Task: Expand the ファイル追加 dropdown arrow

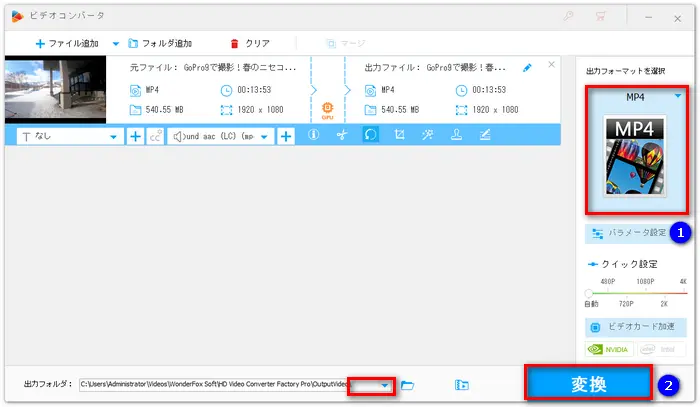Action: pyautogui.click(x=116, y=44)
